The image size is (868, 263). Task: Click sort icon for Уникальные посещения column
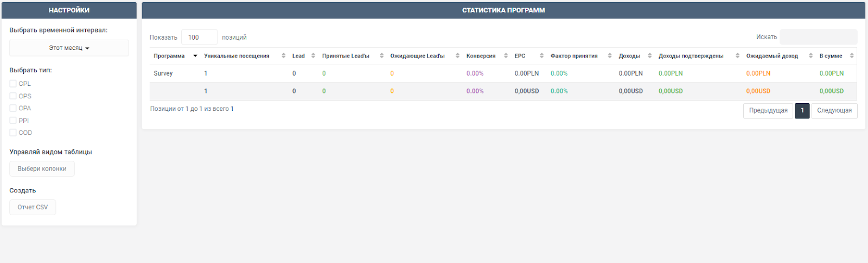283,56
